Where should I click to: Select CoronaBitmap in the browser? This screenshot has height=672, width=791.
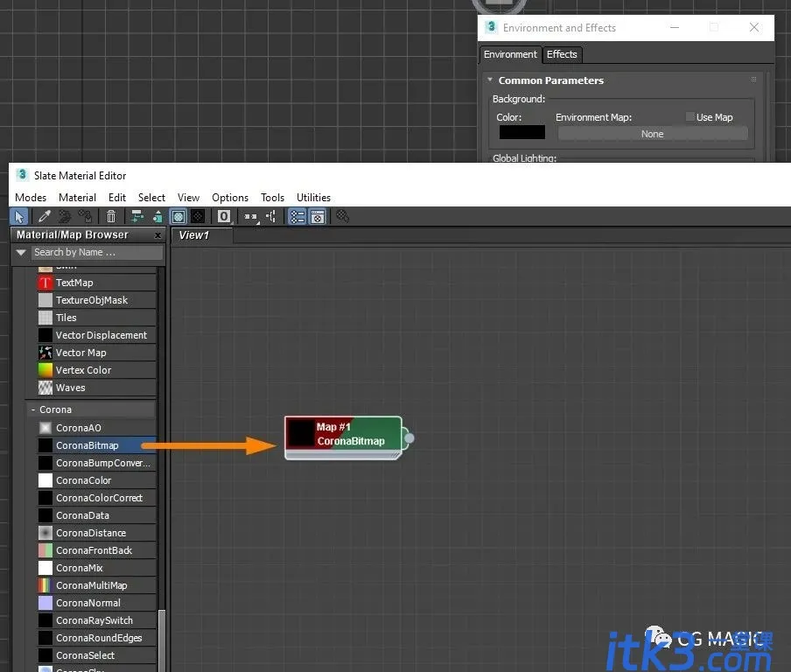coord(97,445)
